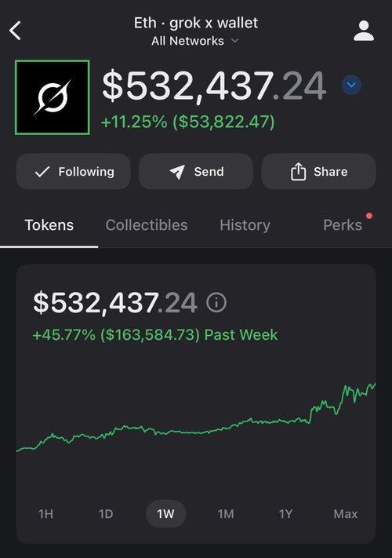Switch to the History tab
392x558 pixels.
tap(245, 225)
